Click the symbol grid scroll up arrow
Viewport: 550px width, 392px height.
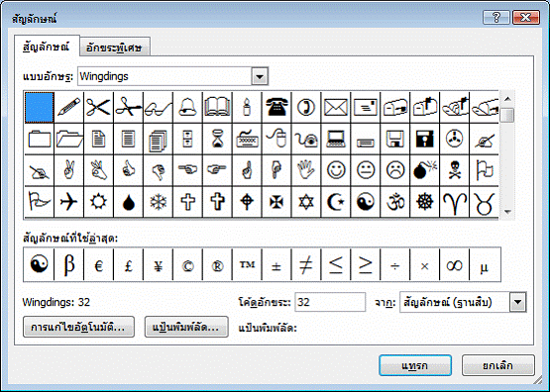507,98
